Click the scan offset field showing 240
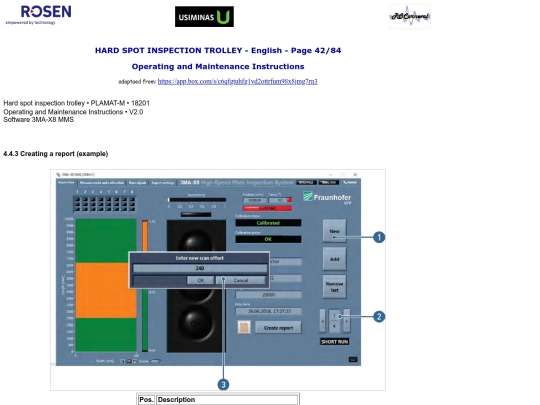The height and width of the screenshot is (405, 540). 200,268
